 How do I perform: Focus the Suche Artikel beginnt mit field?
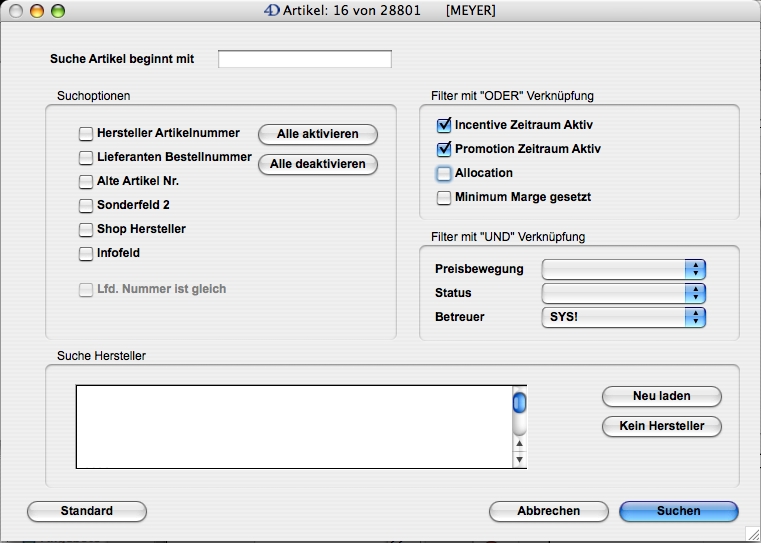(x=304, y=59)
